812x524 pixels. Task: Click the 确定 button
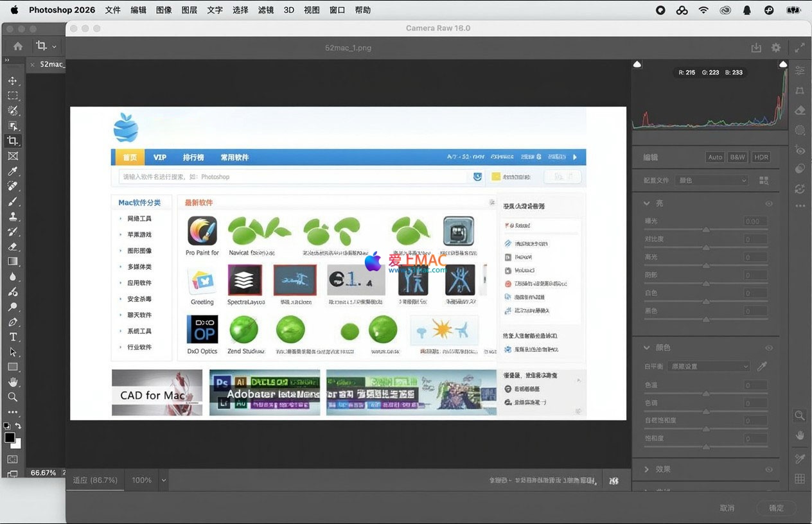776,508
